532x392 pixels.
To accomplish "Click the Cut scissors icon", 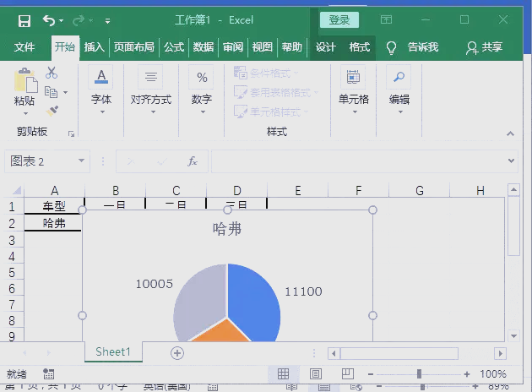I will coord(52,73).
